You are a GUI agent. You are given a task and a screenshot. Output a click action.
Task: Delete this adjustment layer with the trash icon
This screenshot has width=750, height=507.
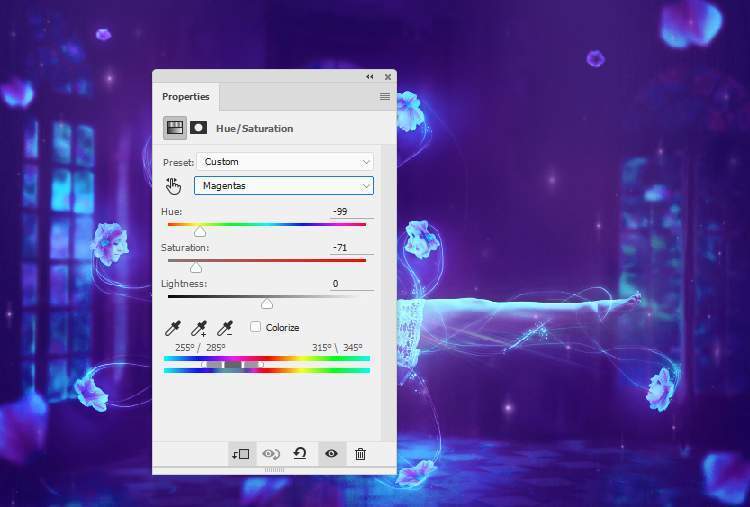pos(360,454)
